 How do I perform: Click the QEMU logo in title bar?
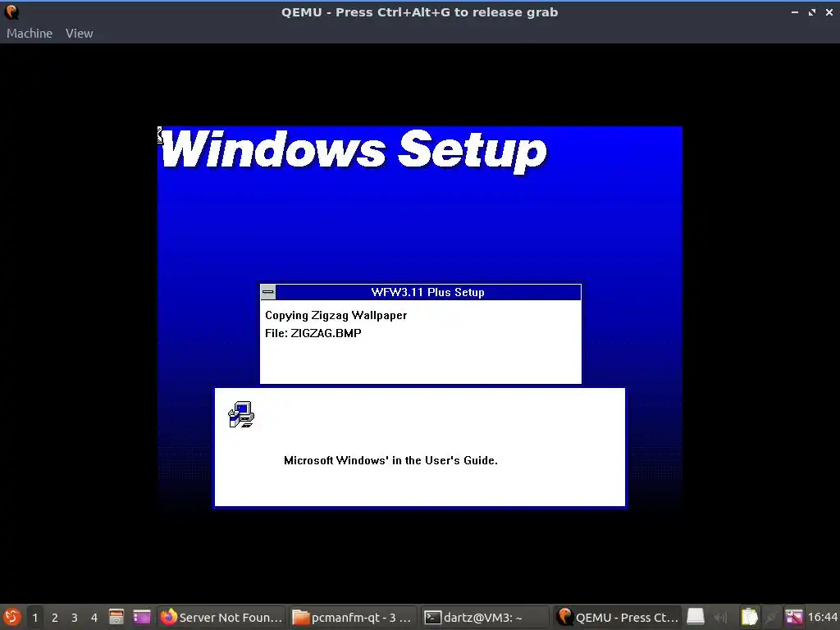(11, 11)
